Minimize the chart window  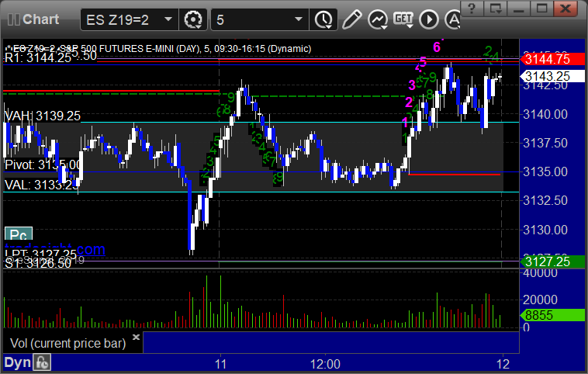(519, 8)
